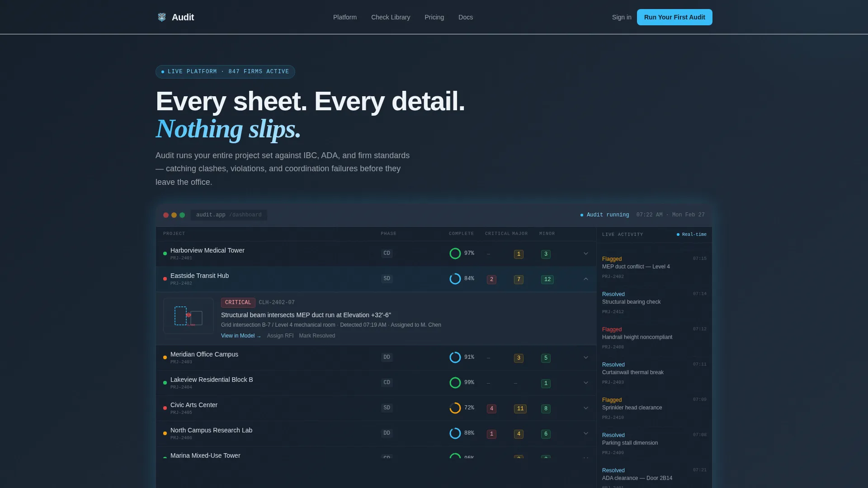Expand the Lakeview Residential Block B row
The height and width of the screenshot is (488, 868).
tap(586, 383)
